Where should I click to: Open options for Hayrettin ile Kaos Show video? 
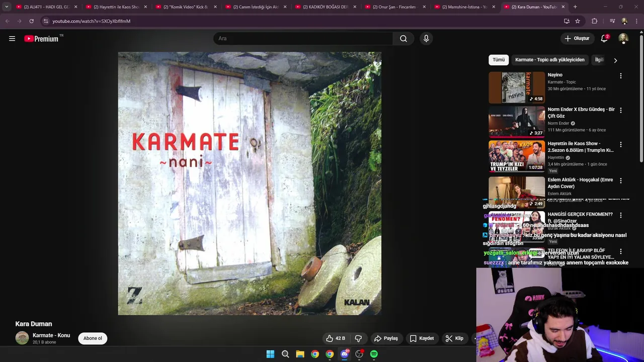click(620, 144)
